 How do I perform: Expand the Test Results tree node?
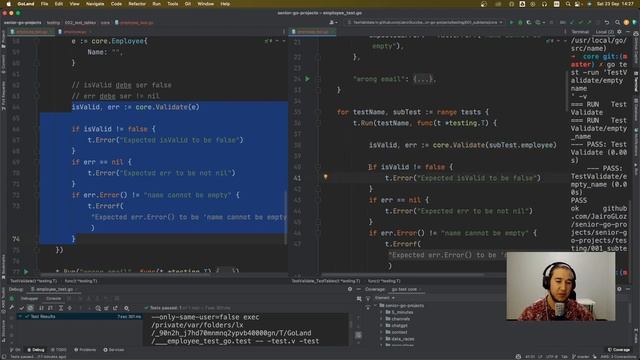(20, 316)
